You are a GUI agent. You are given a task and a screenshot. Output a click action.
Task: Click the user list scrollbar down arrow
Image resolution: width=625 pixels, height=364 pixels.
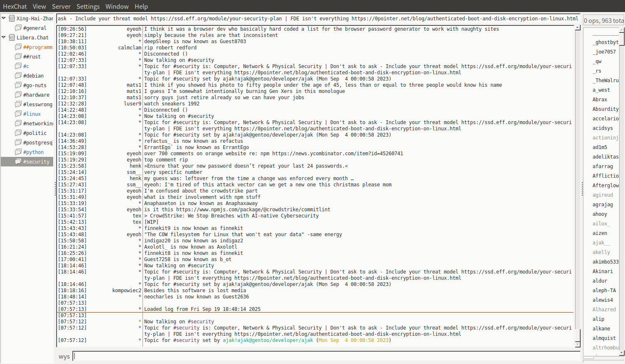[x=622, y=353]
